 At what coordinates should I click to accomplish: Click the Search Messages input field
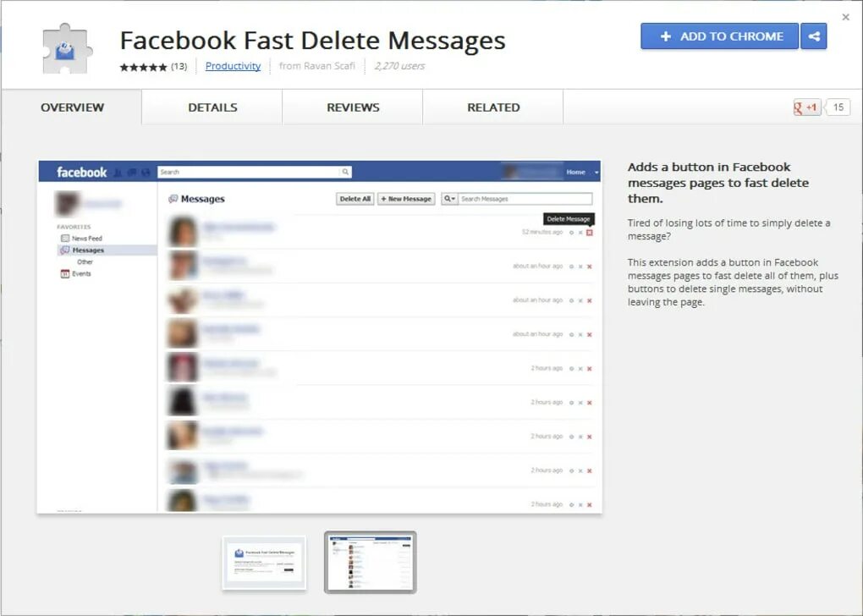click(525, 199)
